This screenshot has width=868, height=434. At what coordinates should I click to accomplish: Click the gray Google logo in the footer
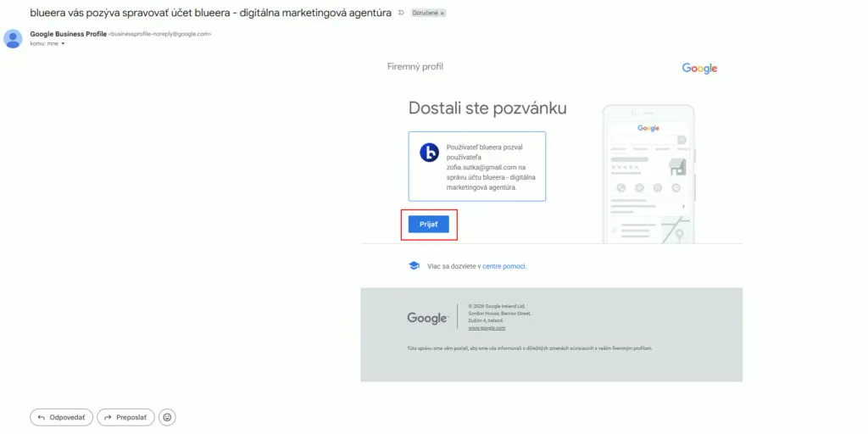(x=426, y=318)
